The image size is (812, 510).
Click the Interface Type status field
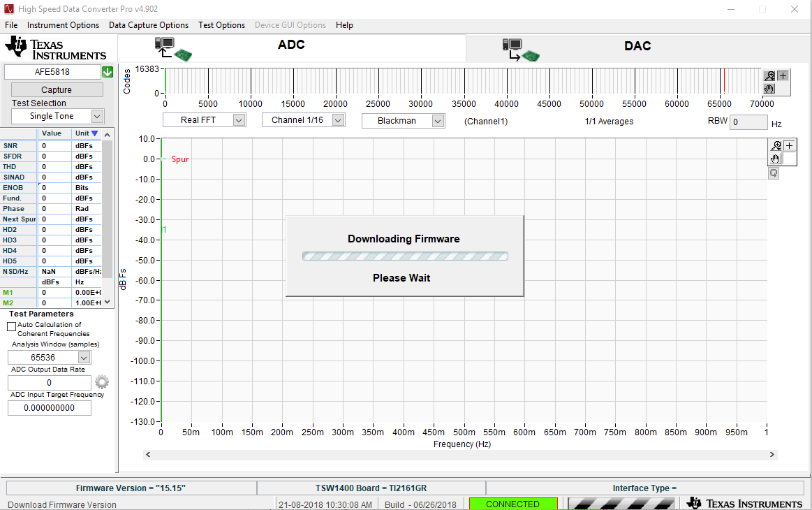(x=644, y=488)
